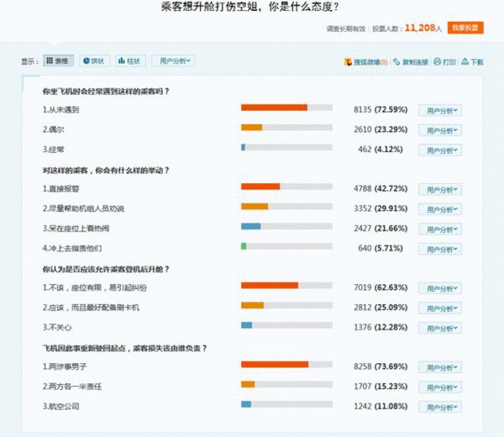Click the result value 1707 (15.23%)
The width and height of the screenshot is (504, 437).
(x=381, y=387)
